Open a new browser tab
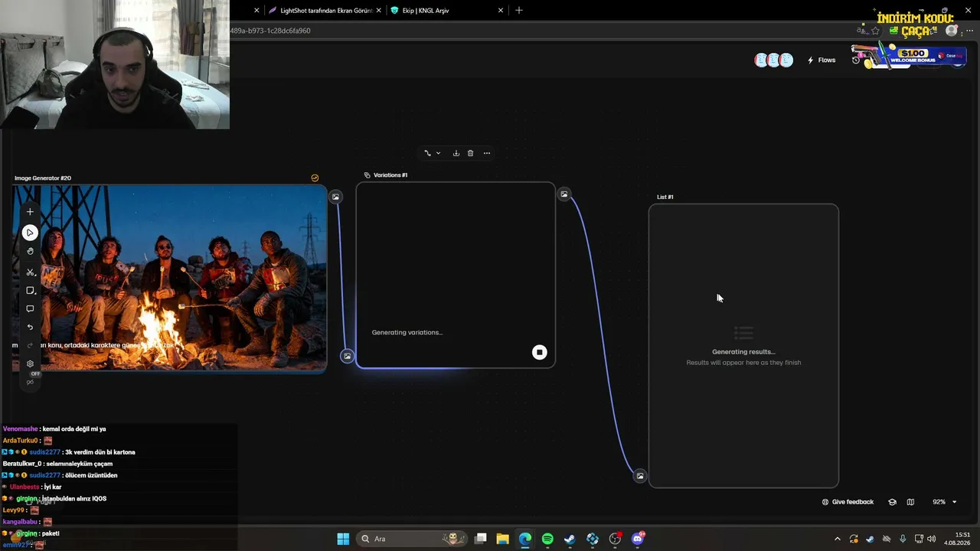 pyautogui.click(x=519, y=11)
